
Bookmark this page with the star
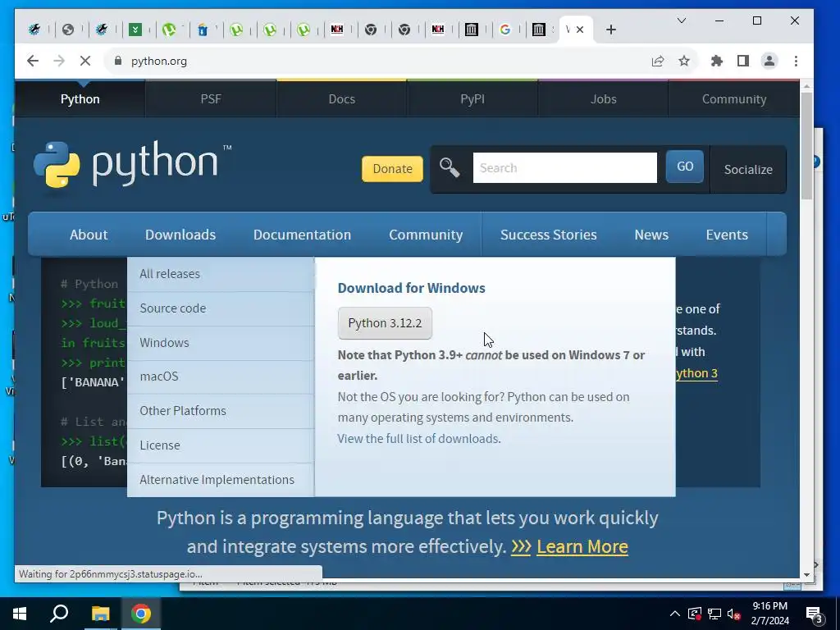pyautogui.click(x=684, y=61)
